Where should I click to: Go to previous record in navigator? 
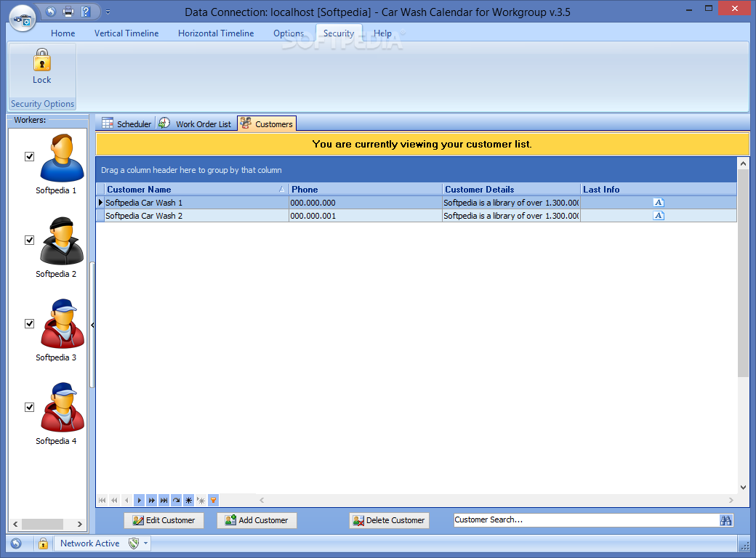[x=126, y=500]
